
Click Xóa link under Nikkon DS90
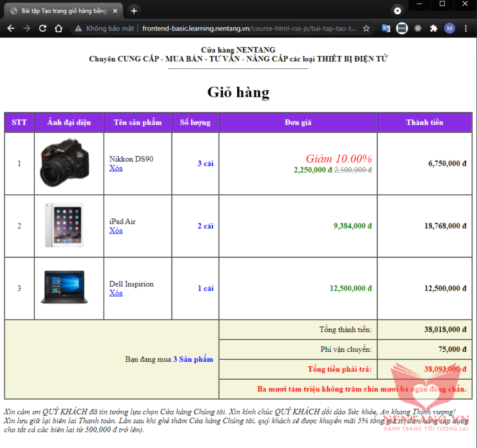pyautogui.click(x=116, y=168)
